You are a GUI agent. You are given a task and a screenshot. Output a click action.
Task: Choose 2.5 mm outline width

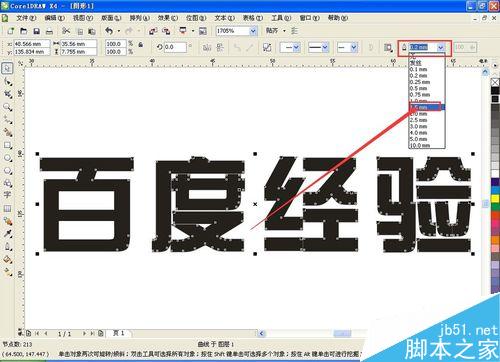[x=427, y=120]
